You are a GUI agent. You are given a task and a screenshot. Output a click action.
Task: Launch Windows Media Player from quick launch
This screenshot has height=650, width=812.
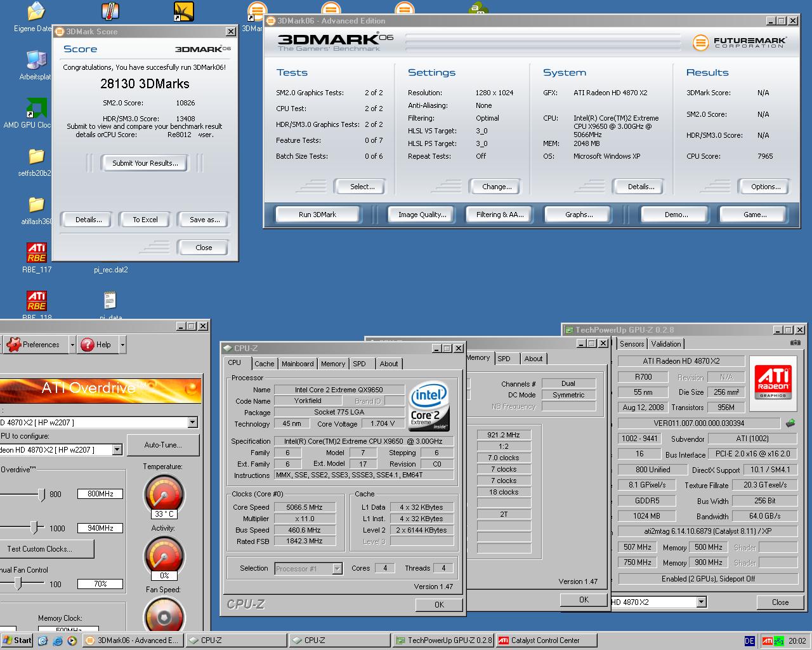[72, 640]
